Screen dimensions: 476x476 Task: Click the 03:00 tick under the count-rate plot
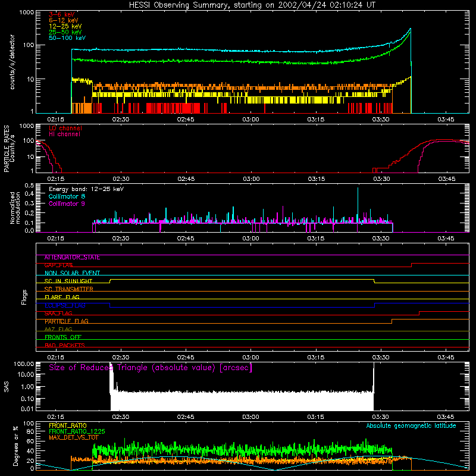click(x=250, y=120)
